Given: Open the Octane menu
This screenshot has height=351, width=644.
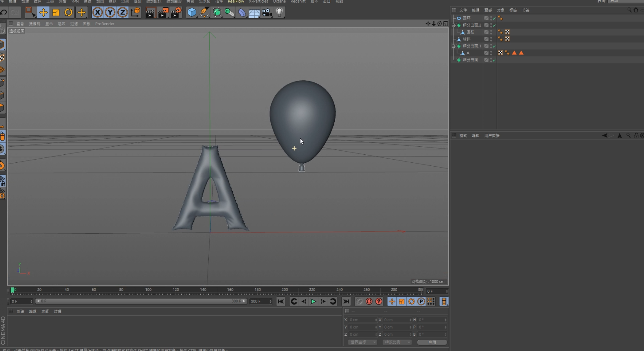Looking at the screenshot, I should [x=279, y=2].
